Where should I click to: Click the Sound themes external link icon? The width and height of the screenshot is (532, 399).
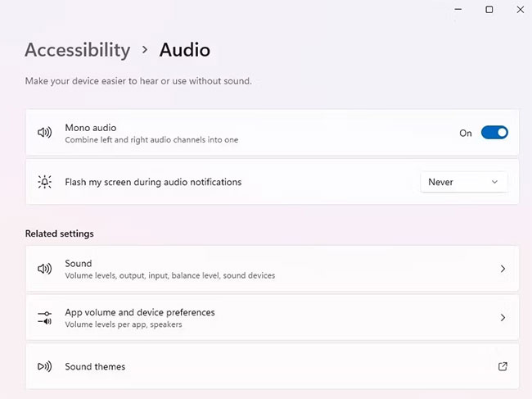click(503, 366)
